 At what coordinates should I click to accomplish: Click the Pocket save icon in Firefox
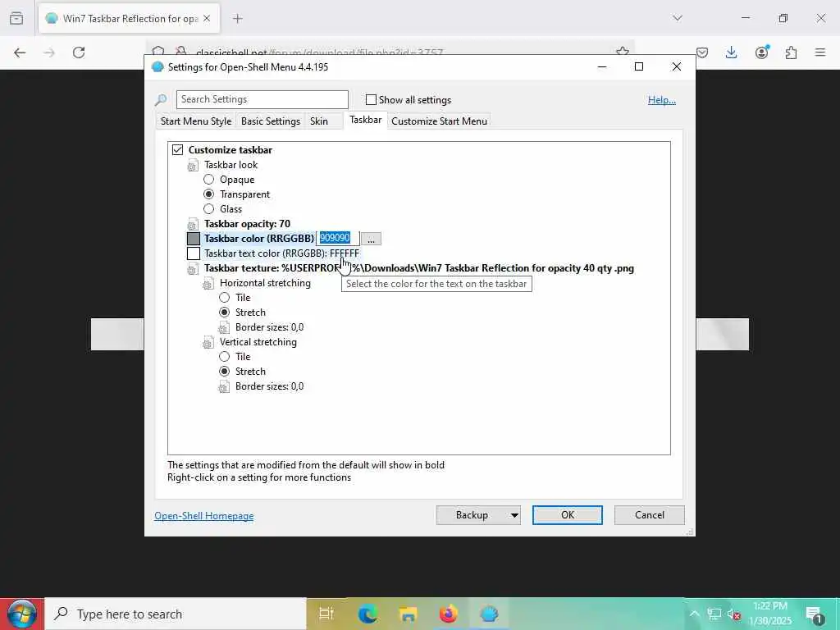[702, 52]
